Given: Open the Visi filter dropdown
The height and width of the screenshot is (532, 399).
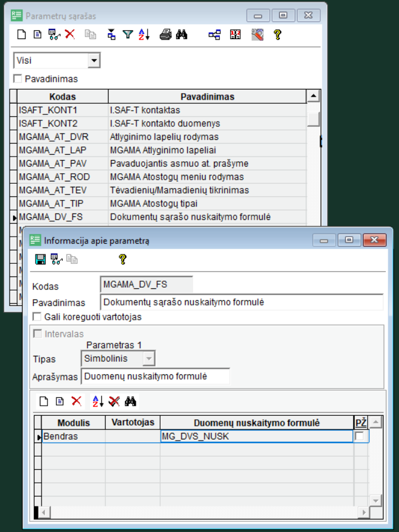Looking at the screenshot, I should coord(93,60).
